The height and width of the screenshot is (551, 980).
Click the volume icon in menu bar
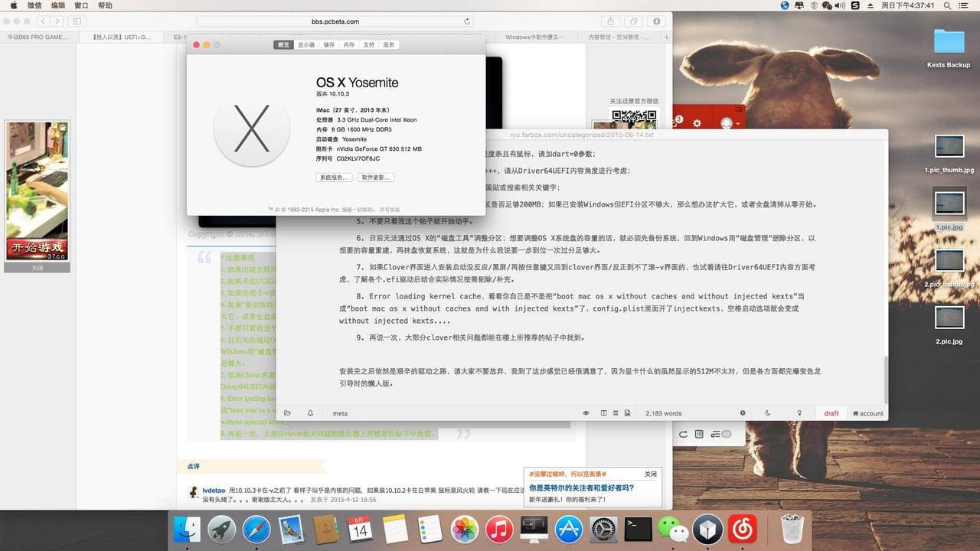(x=839, y=5)
